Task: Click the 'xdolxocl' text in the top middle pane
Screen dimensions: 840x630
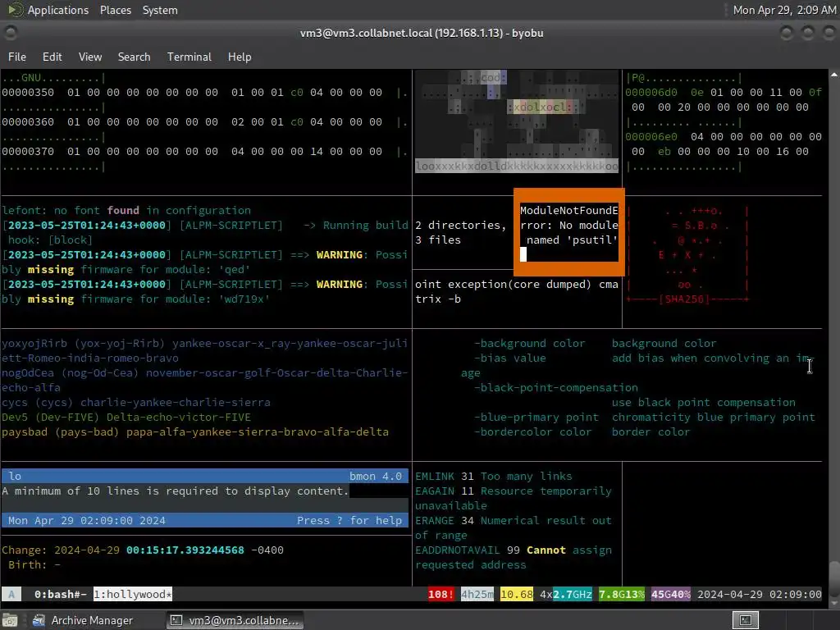Action: click(x=540, y=107)
